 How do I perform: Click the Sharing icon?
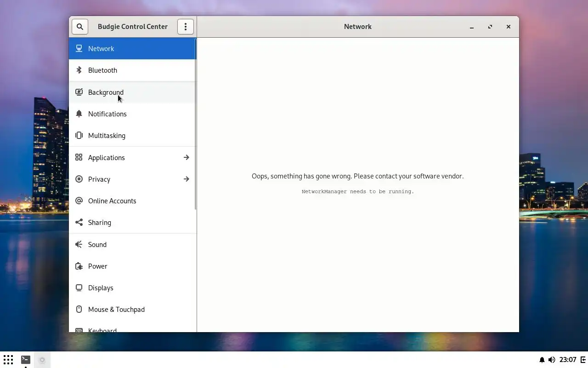79,222
